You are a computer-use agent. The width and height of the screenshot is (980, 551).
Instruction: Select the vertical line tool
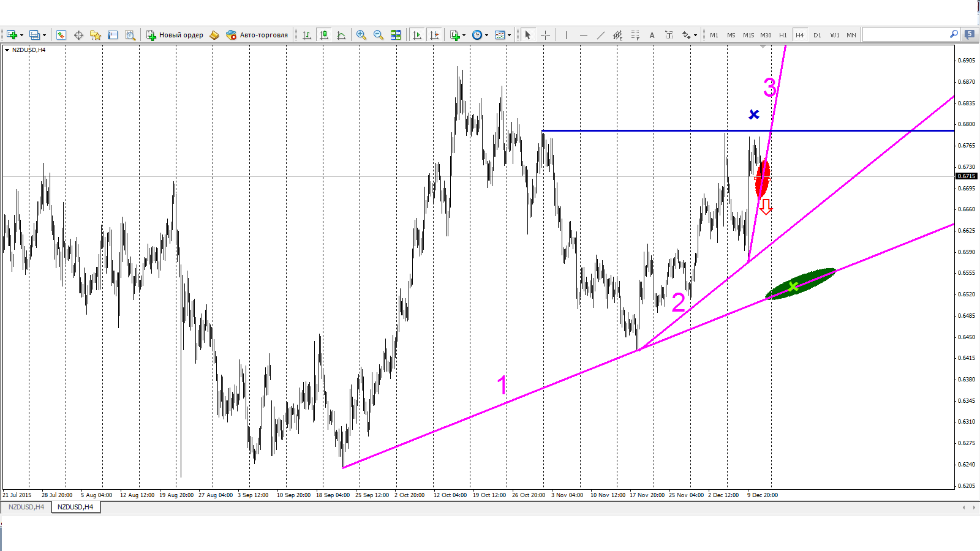click(566, 35)
